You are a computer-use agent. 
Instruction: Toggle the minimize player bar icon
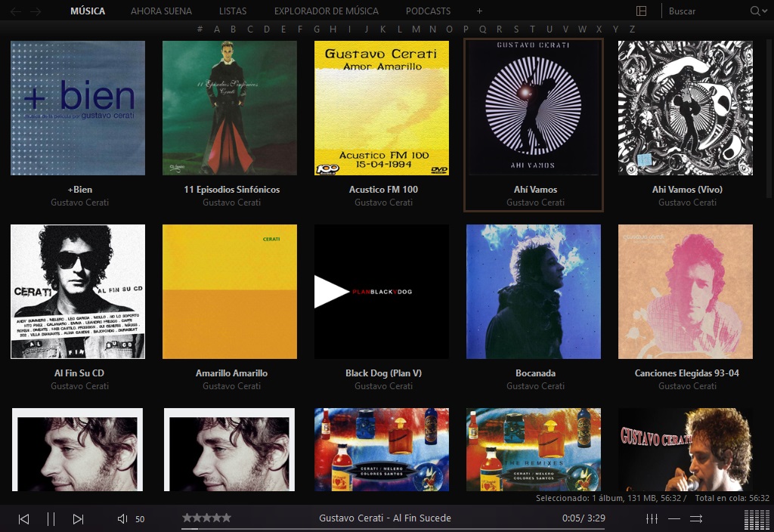coord(673,519)
